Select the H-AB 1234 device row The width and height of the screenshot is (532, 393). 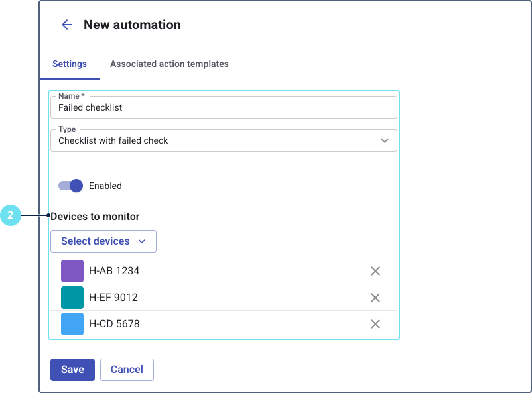click(219, 271)
